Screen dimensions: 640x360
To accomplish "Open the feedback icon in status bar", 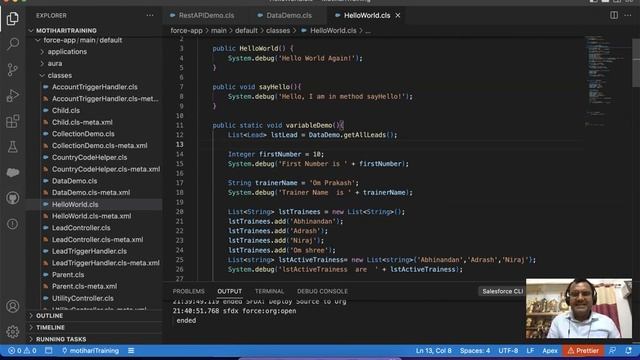I will (x=613, y=351).
